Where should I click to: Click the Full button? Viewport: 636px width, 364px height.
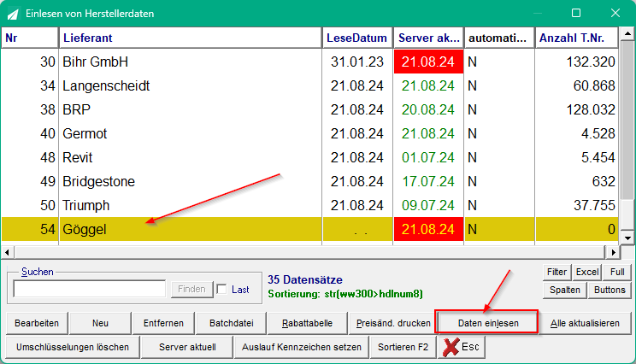(617, 272)
